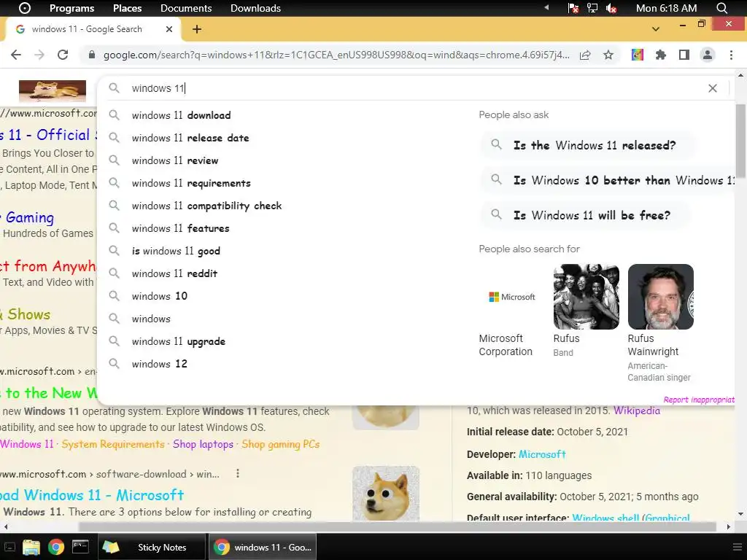
Task: Expand the hidden tray arrow
Action: [x=546, y=7]
